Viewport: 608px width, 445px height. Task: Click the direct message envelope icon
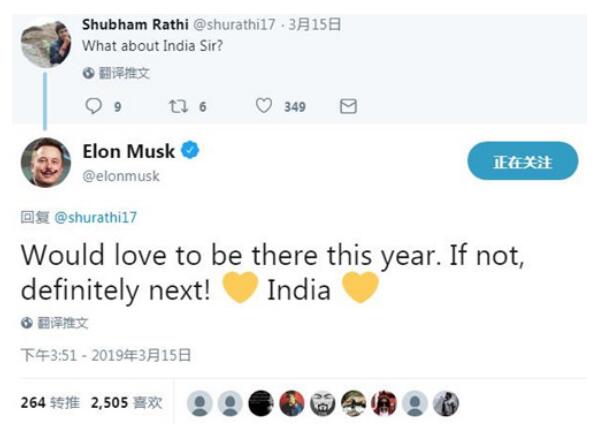[x=348, y=106]
